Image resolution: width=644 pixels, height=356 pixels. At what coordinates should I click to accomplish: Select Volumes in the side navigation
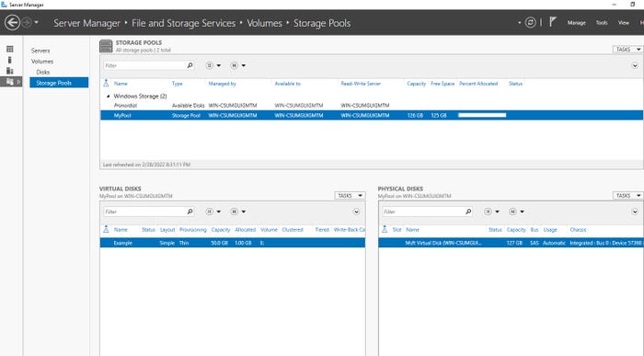pos(42,62)
